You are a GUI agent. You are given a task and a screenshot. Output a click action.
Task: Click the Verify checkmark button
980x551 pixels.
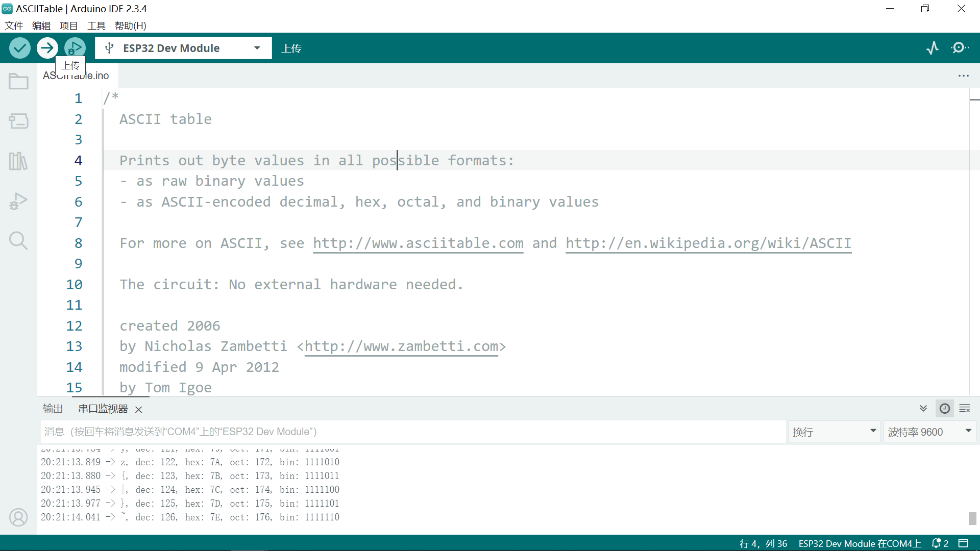pyautogui.click(x=19, y=48)
